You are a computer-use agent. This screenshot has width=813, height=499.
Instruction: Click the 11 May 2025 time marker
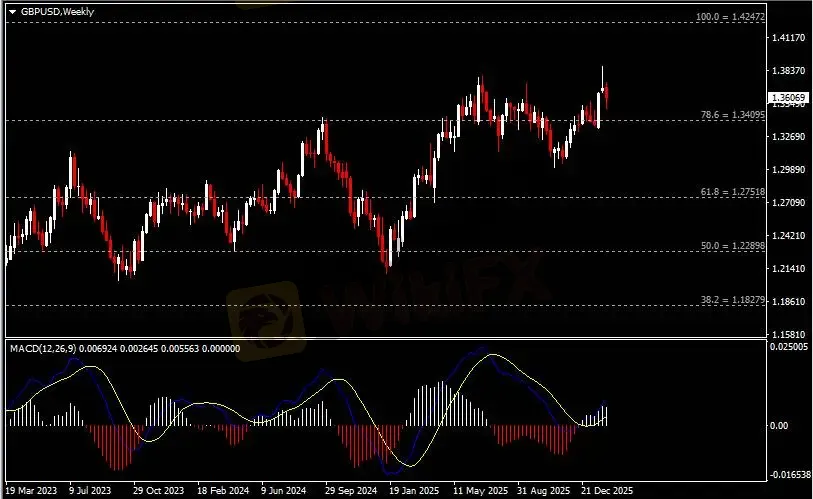tap(480, 490)
